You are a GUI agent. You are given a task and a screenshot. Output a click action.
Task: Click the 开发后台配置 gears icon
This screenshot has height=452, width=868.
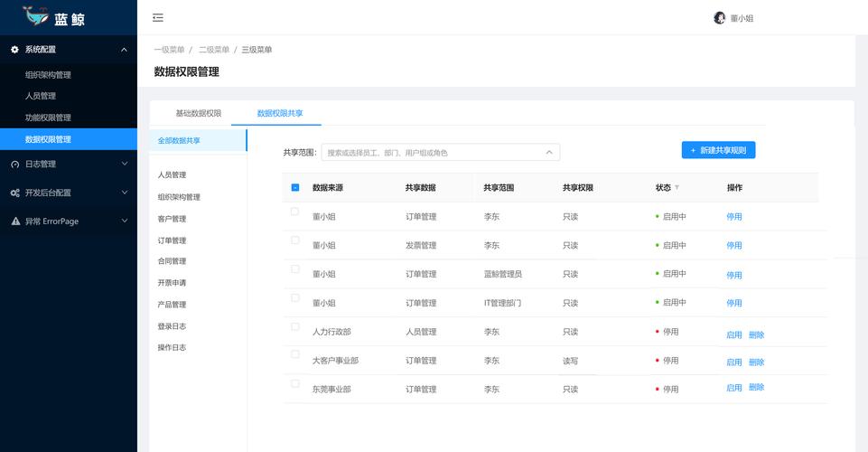point(14,193)
